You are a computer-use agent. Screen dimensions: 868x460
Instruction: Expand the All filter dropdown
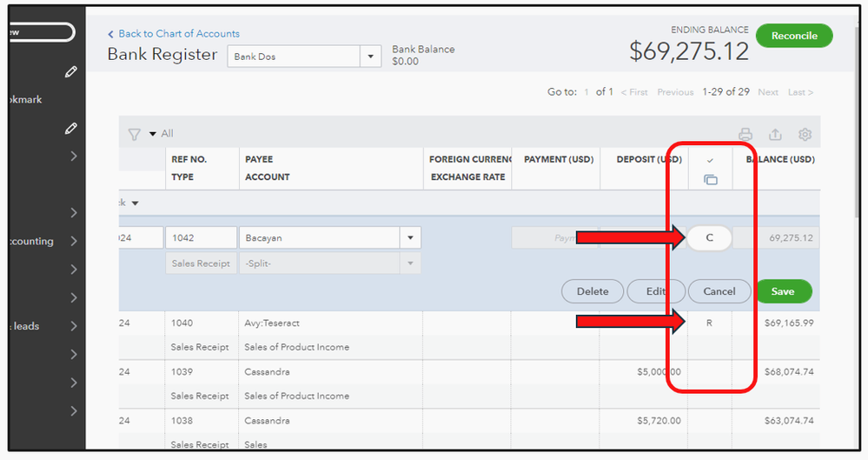153,134
